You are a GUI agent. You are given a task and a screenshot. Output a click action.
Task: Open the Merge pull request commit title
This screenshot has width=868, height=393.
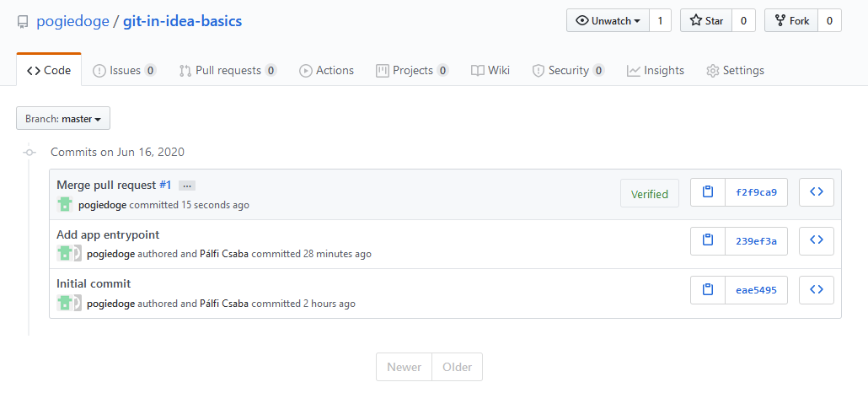tap(107, 186)
